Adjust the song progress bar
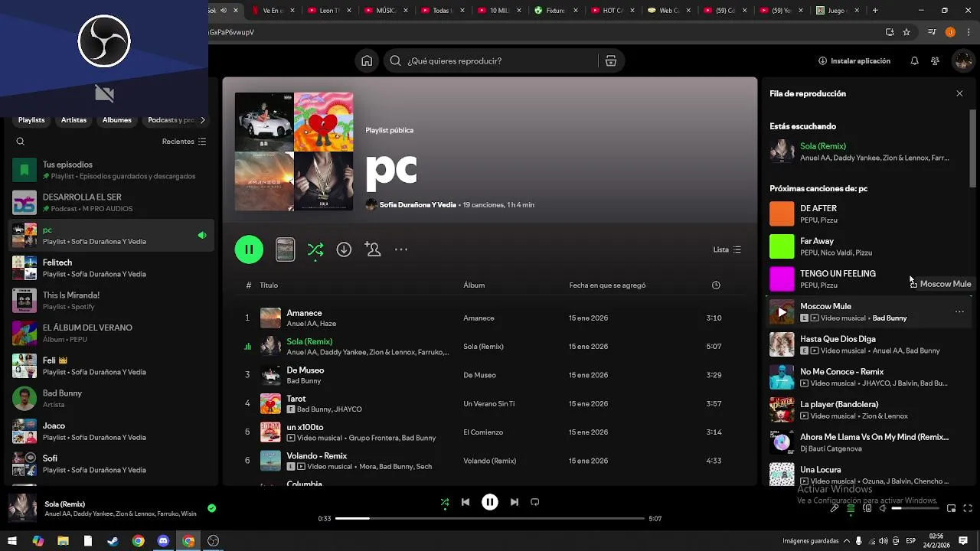 (x=490, y=519)
